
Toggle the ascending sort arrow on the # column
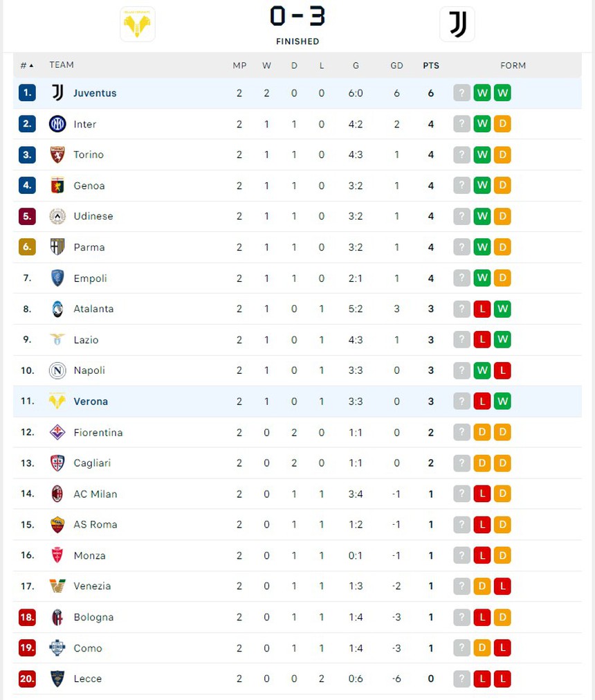(x=26, y=64)
